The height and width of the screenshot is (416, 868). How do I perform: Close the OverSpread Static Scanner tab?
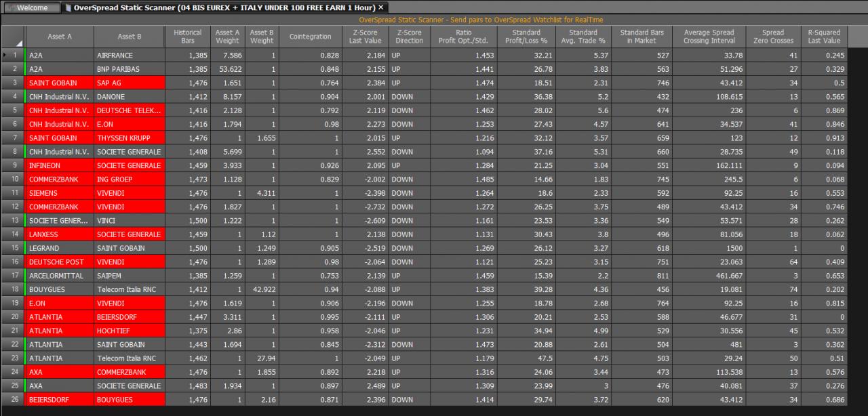click(381, 7)
